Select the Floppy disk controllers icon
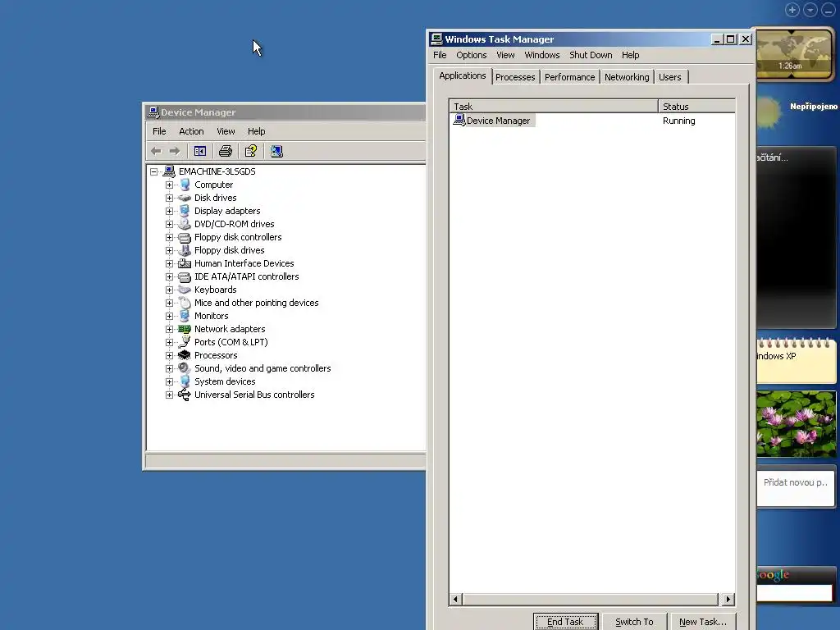The width and height of the screenshot is (840, 630). pyautogui.click(x=185, y=237)
